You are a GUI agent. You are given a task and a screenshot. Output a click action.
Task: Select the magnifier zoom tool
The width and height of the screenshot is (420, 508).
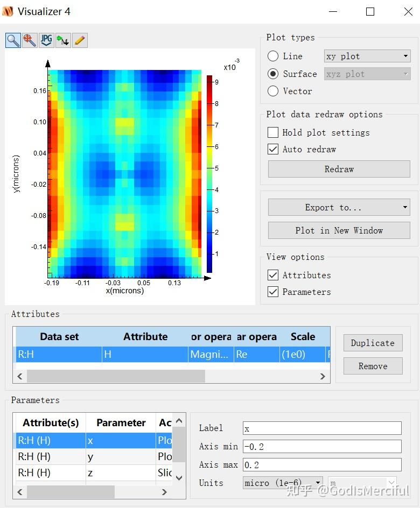click(13, 40)
